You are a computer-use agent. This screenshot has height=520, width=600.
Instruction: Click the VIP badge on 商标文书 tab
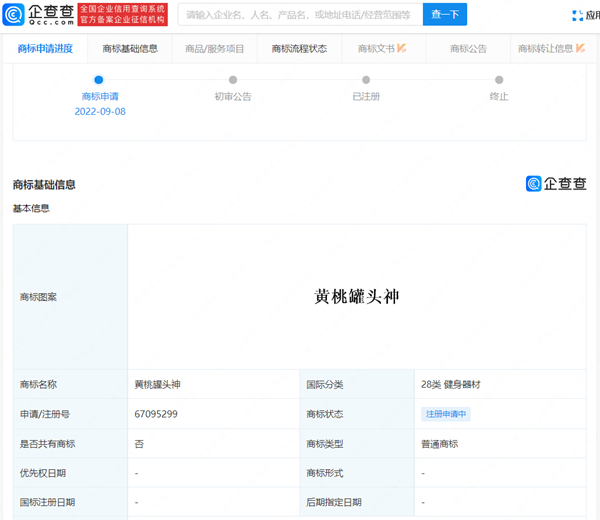(401, 48)
